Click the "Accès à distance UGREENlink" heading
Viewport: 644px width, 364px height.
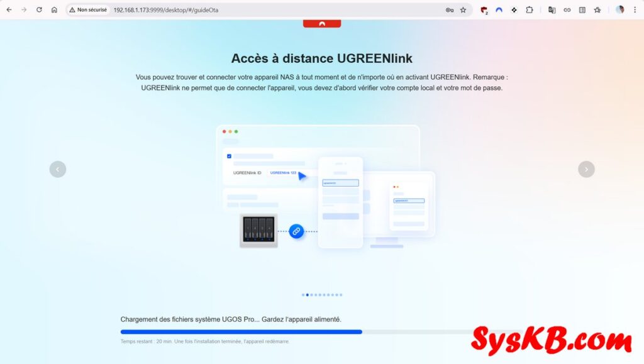pos(322,58)
